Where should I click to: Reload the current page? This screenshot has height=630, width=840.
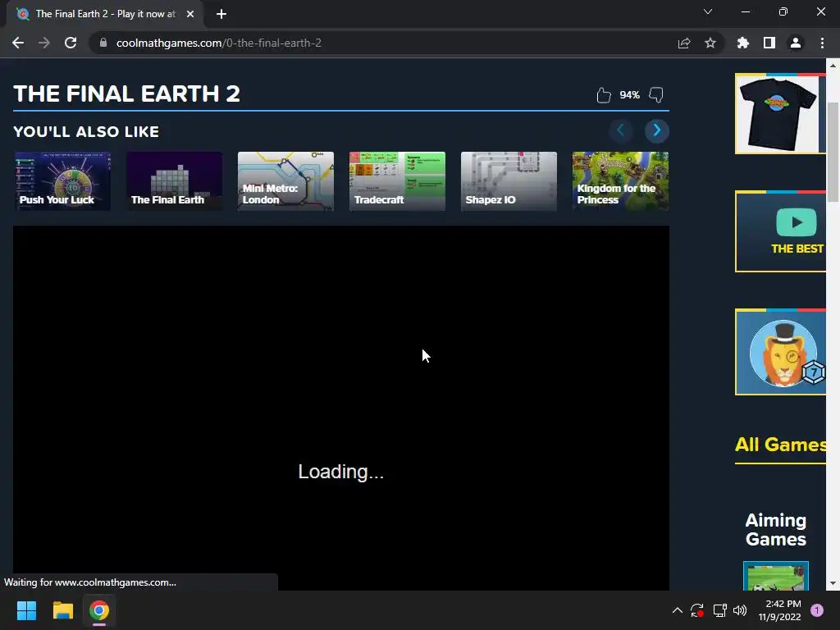click(x=71, y=43)
